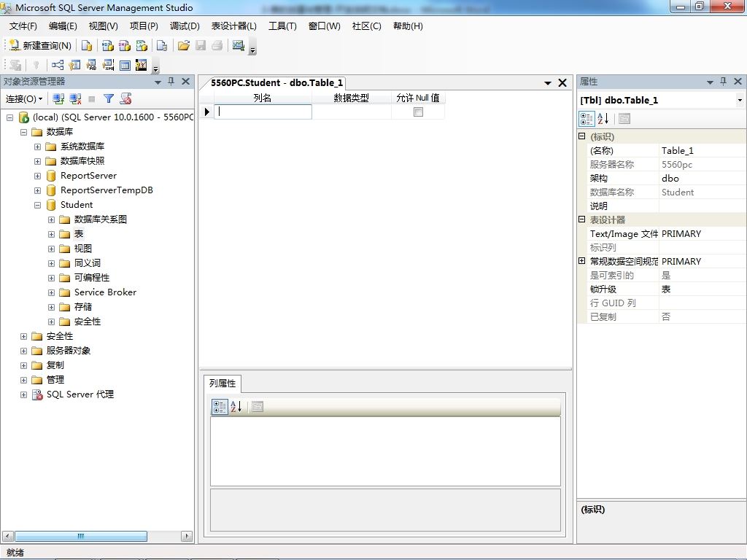Click the Open File folder icon

click(x=183, y=46)
